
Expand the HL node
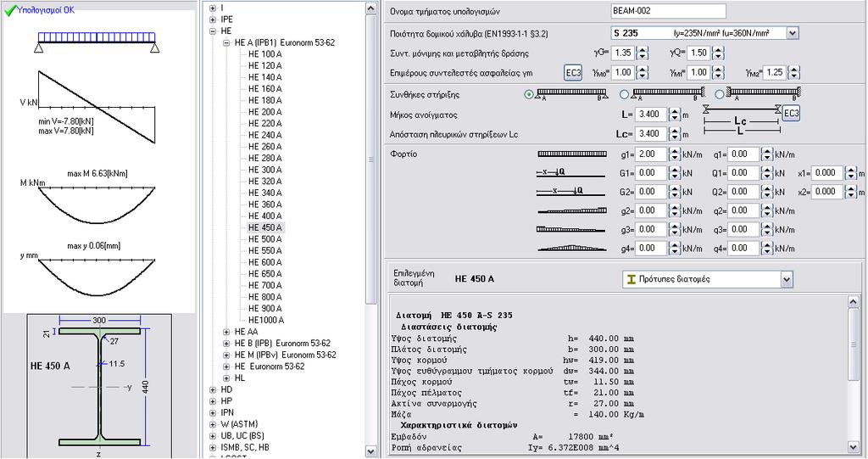(x=226, y=378)
